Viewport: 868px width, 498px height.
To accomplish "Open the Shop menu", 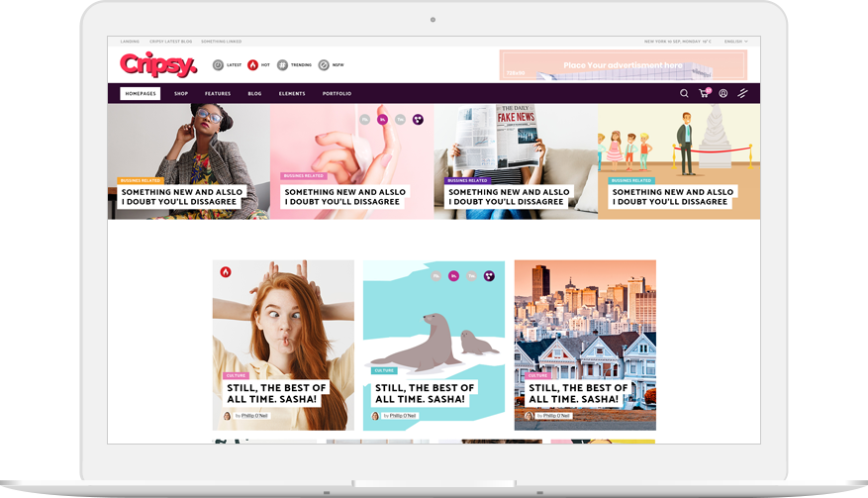I will 181,94.
